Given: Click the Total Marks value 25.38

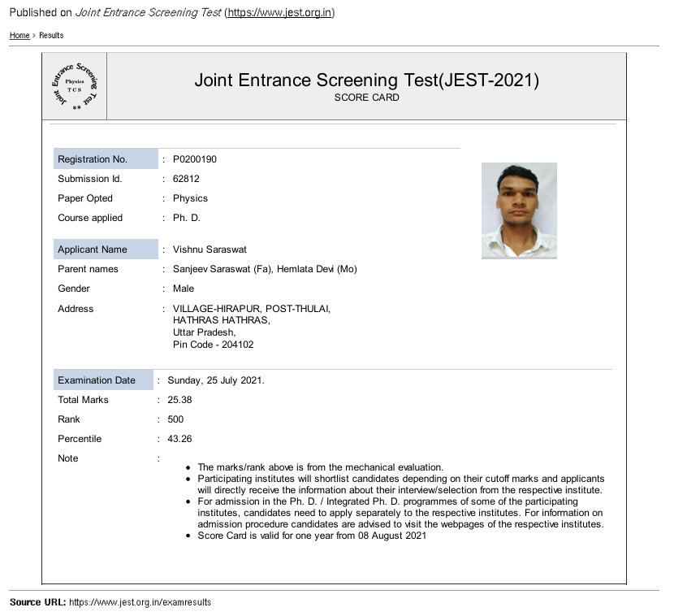Looking at the screenshot, I should point(179,400).
